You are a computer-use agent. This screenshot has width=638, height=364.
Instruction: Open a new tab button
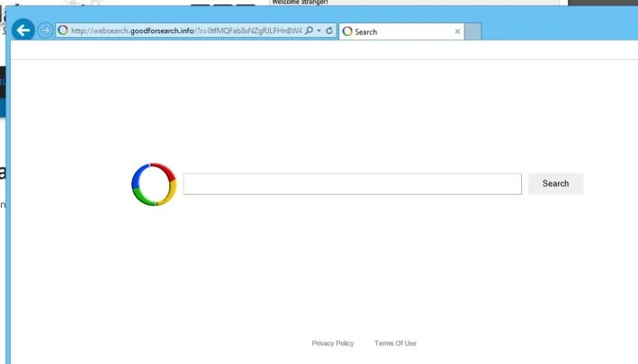472,31
